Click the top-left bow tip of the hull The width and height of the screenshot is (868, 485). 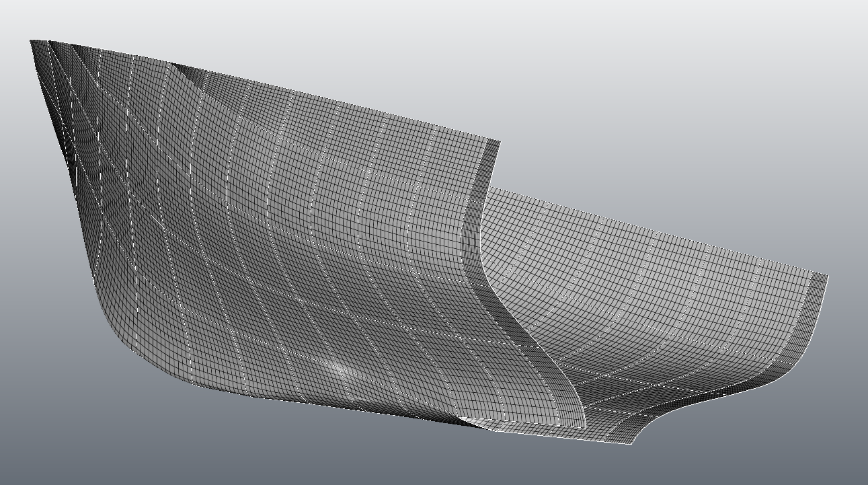32,42
